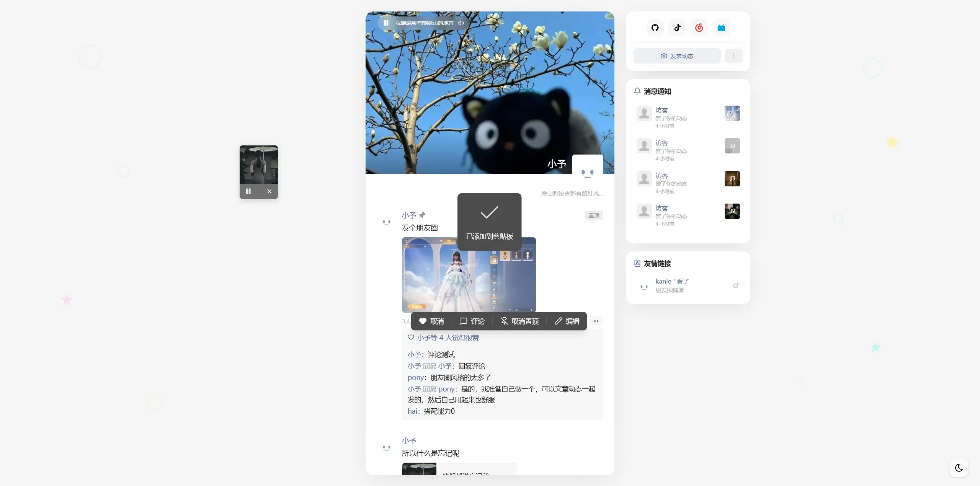The height and width of the screenshot is (486, 980).
Task: Pause the floating mini player
Action: [x=248, y=191]
